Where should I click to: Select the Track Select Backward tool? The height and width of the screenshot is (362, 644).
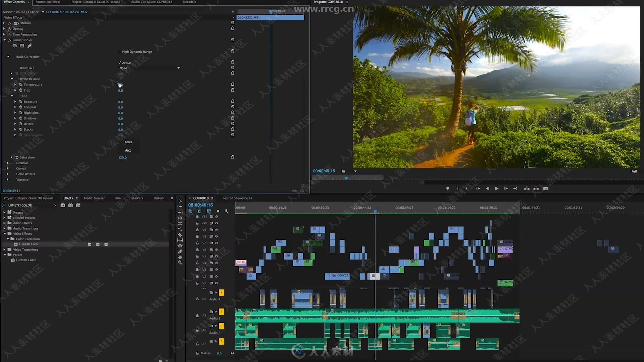180,212
